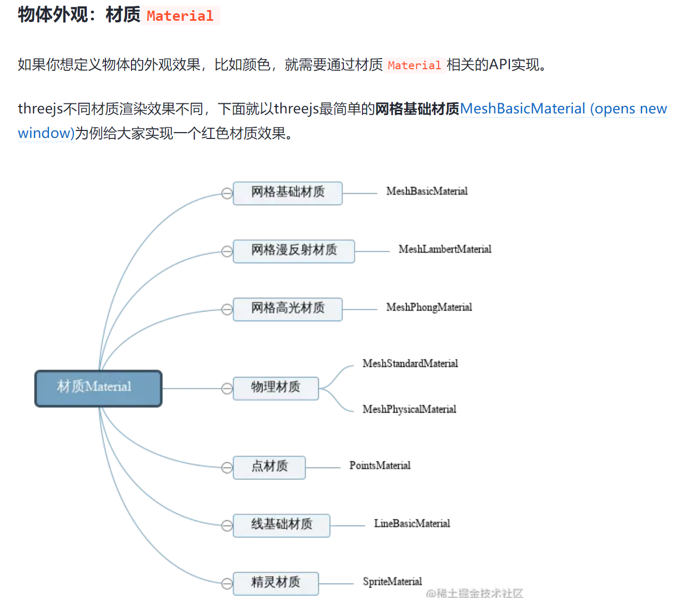Click the MeshStandardMaterial leaf label

[410, 364]
